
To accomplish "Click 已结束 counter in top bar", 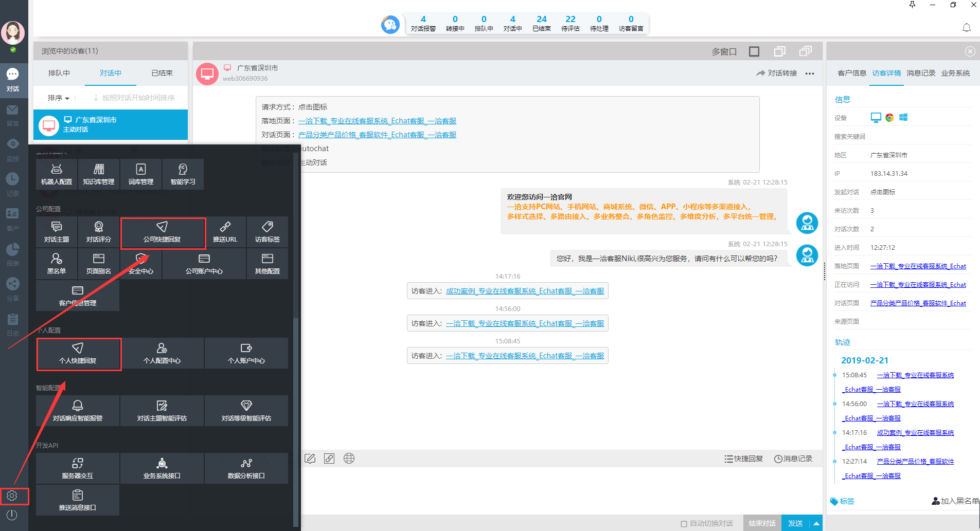I will 541,24.
